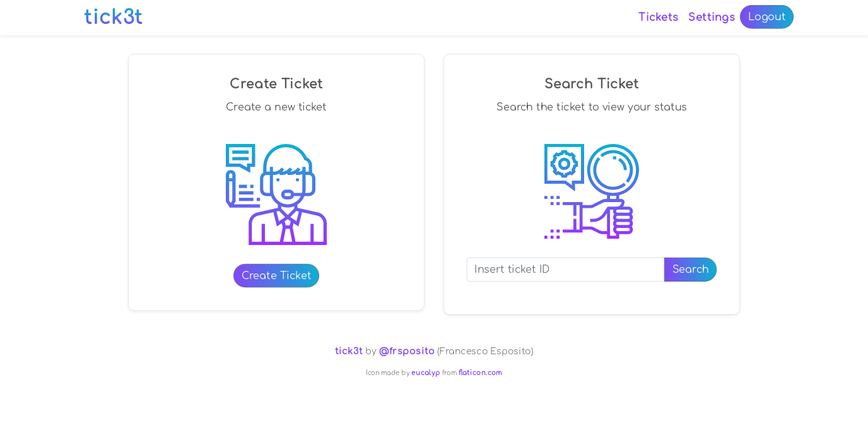The image size is (868, 425).
Task: Click the @frsposito link in the footer
Action: tap(406, 351)
